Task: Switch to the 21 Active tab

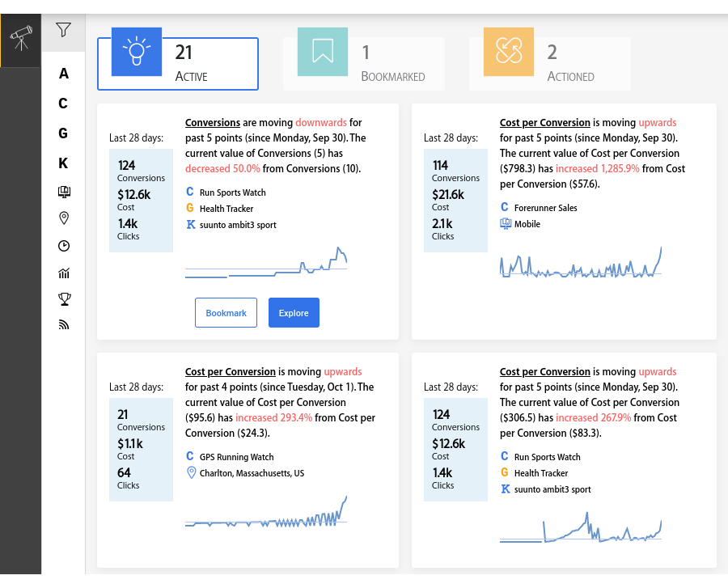Action: [178, 64]
